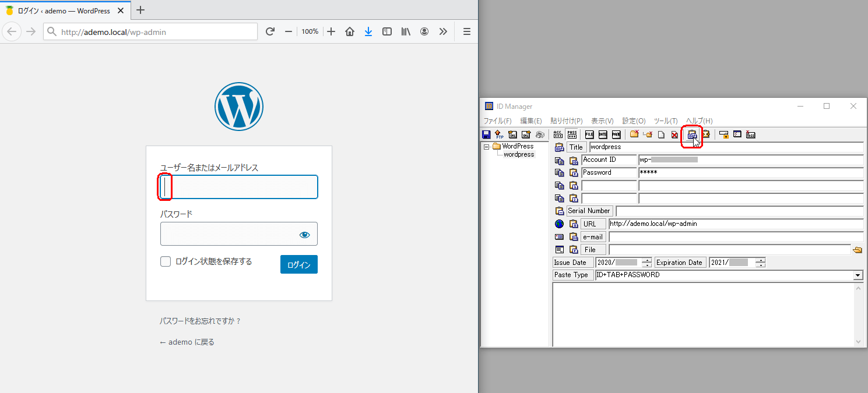Image resolution: width=868 pixels, height=393 pixels.
Task: Save the ID Manager data with the floppy icon
Action: [486, 134]
